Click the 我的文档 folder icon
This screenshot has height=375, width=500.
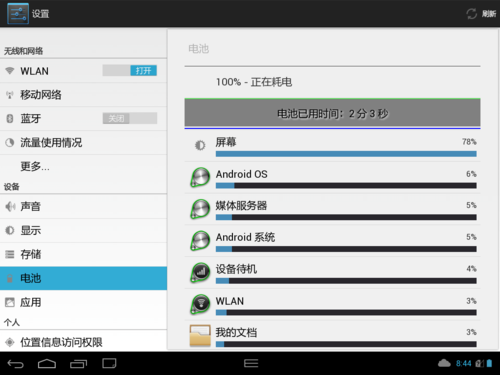[200, 336]
